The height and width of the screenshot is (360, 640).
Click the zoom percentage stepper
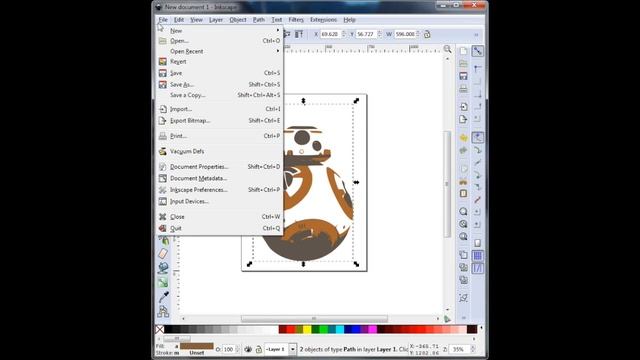tap(473, 349)
